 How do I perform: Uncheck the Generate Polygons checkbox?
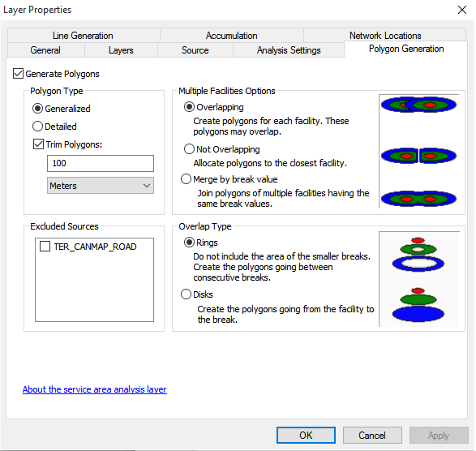click(x=18, y=74)
